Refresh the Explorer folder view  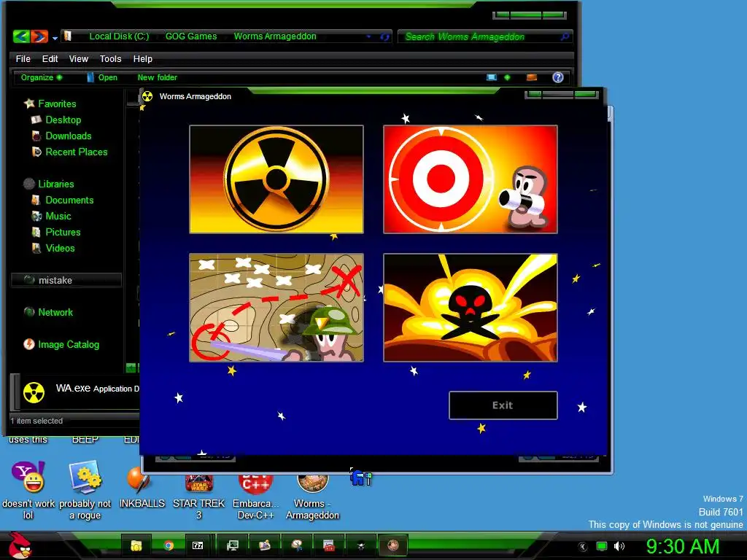[384, 36]
